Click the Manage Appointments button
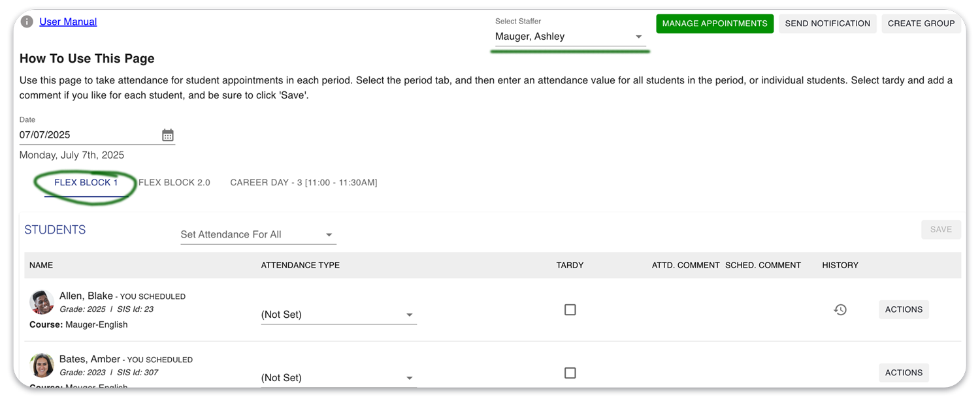The image size is (980, 404). tap(715, 23)
